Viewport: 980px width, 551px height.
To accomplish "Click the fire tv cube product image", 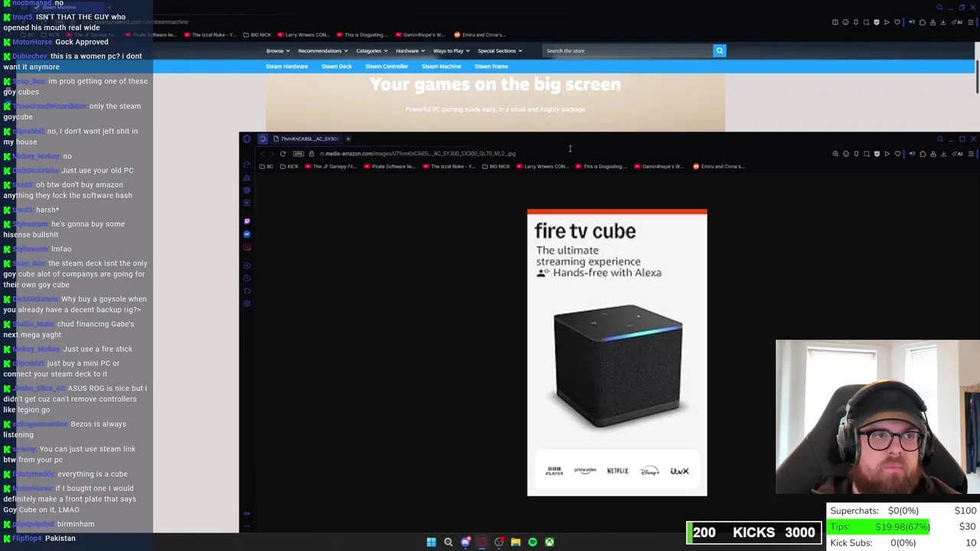I will click(617, 352).
